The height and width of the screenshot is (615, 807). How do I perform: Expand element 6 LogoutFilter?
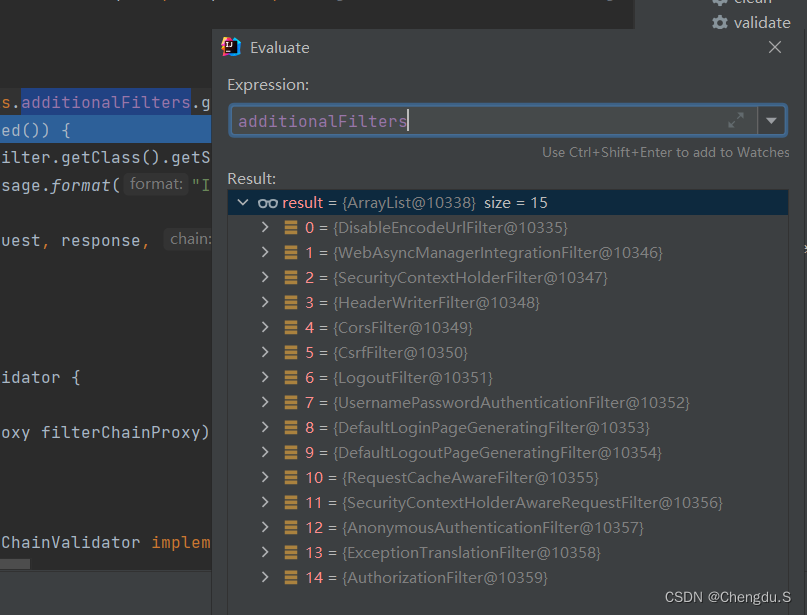coord(265,377)
